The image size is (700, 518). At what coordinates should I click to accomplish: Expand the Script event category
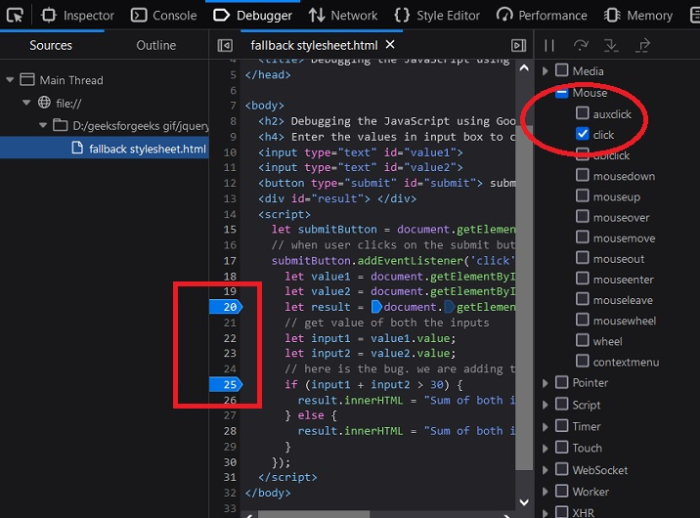545,405
